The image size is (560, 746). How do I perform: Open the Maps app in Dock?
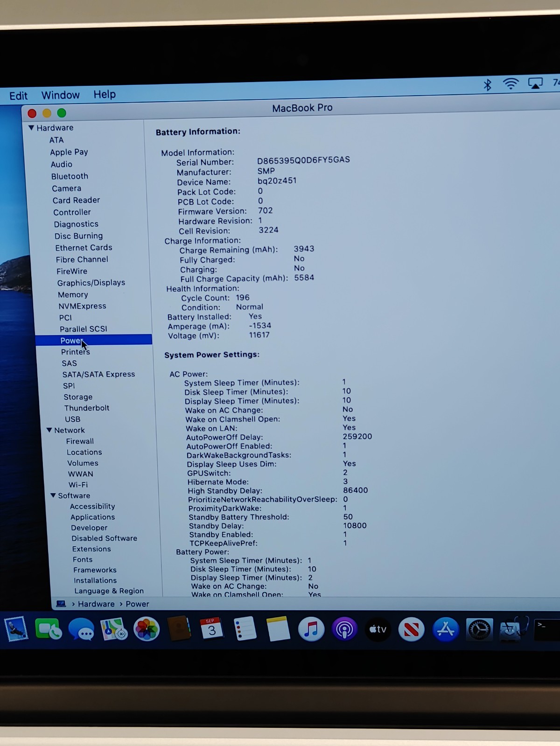[114, 629]
